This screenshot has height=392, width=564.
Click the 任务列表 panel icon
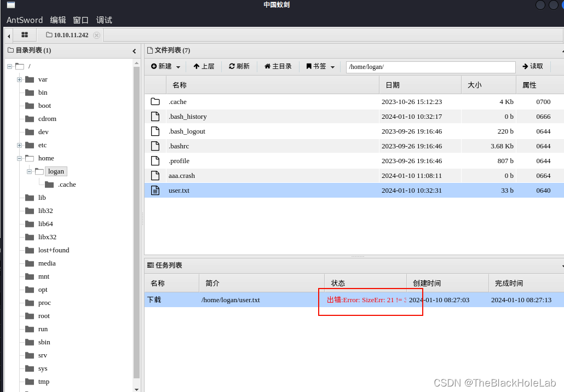click(x=152, y=265)
